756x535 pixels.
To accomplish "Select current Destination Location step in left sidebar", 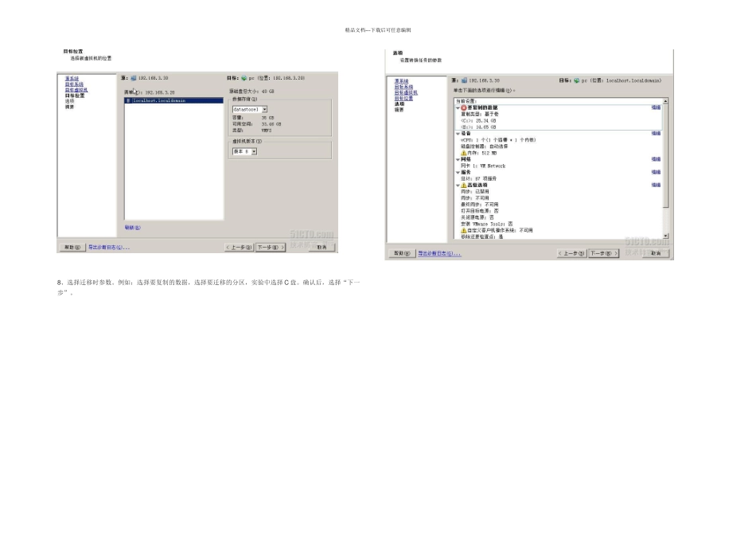I will (75, 96).
